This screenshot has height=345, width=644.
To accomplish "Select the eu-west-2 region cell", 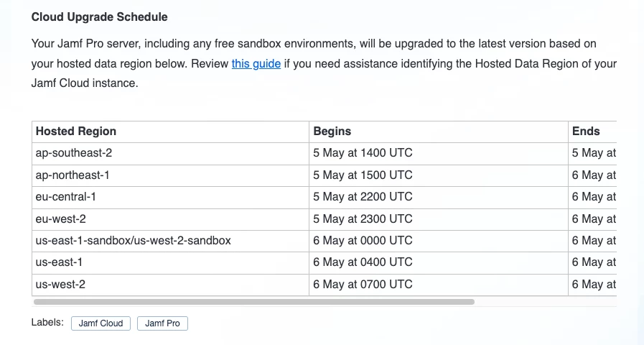I will 170,219.
